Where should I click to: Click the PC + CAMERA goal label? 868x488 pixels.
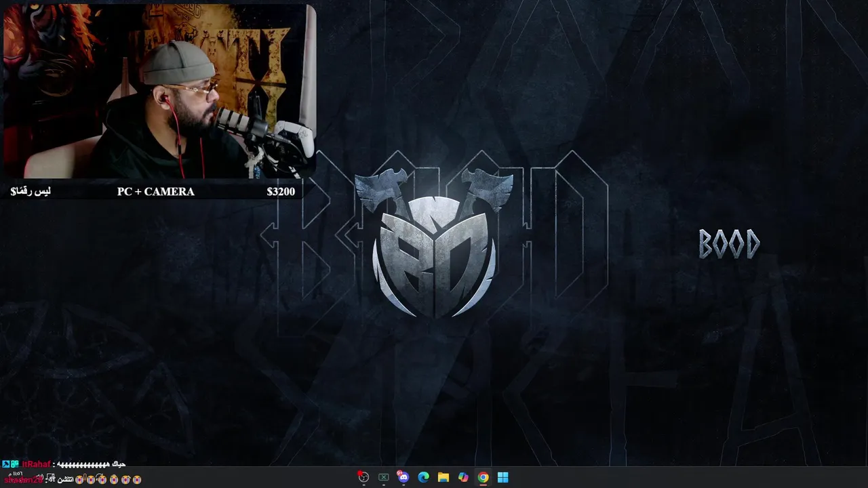point(155,192)
